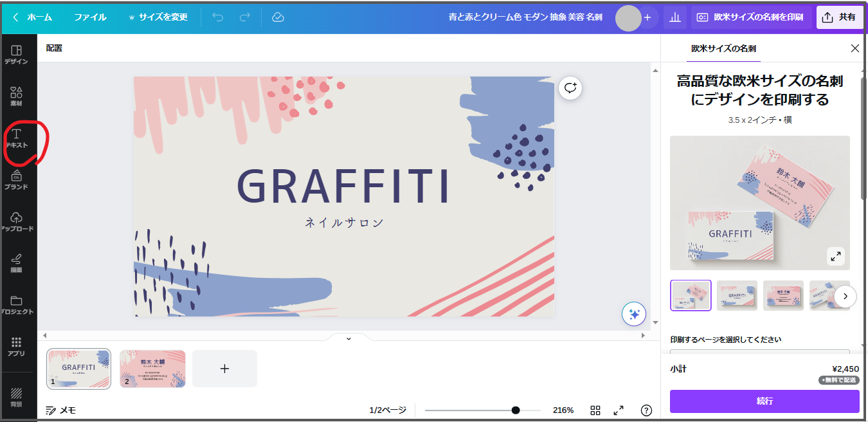The image size is (868, 422).
Task: Click the Magic assistant sparkle button
Action: click(633, 314)
